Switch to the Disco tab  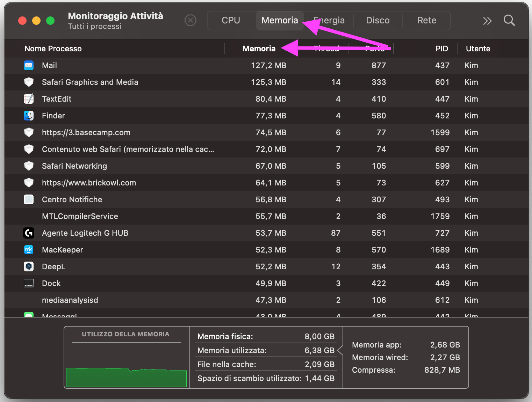[x=378, y=21]
